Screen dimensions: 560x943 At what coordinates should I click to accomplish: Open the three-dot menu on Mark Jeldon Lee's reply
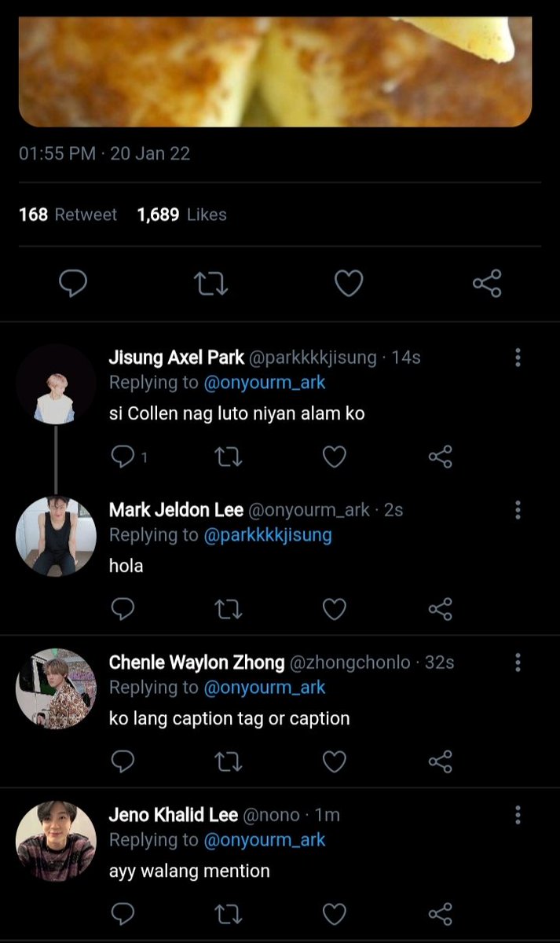point(518,510)
